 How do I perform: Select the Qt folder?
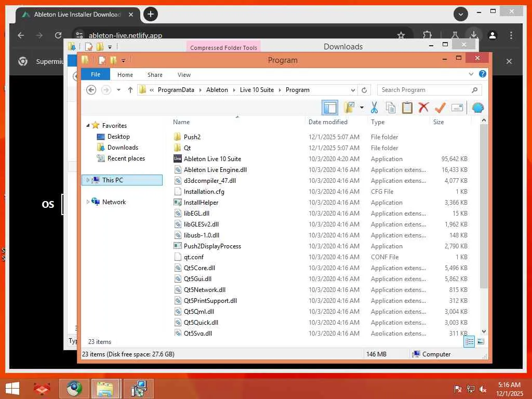[187, 148]
